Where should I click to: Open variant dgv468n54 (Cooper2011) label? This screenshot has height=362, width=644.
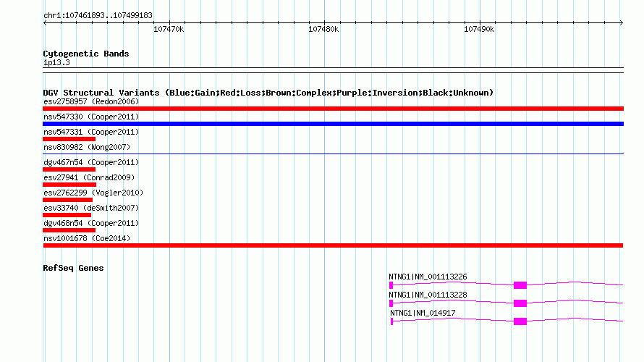(91, 223)
